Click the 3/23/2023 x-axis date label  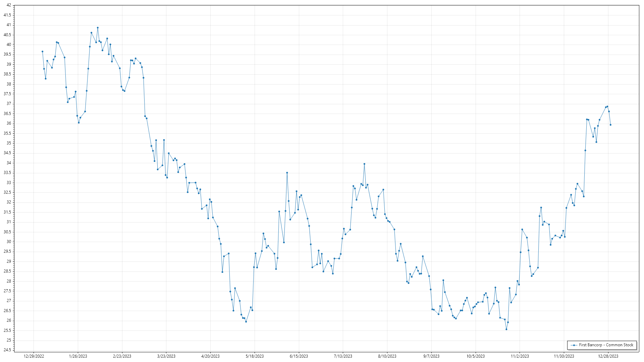point(166,356)
